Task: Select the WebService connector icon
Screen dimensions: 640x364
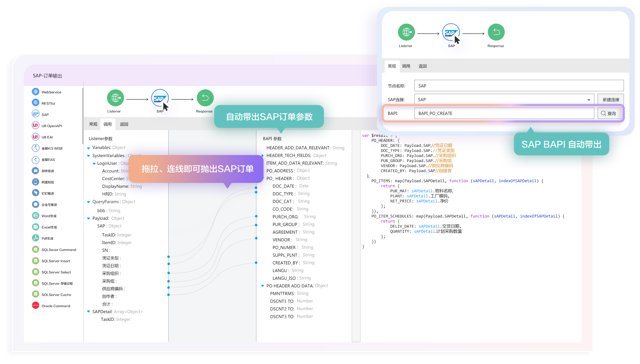Action: click(x=35, y=92)
